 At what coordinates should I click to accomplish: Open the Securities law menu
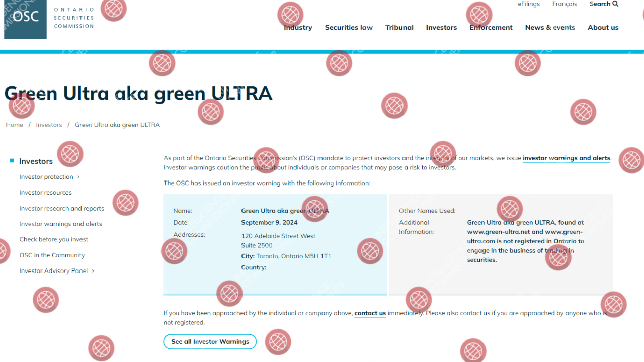pyautogui.click(x=349, y=28)
